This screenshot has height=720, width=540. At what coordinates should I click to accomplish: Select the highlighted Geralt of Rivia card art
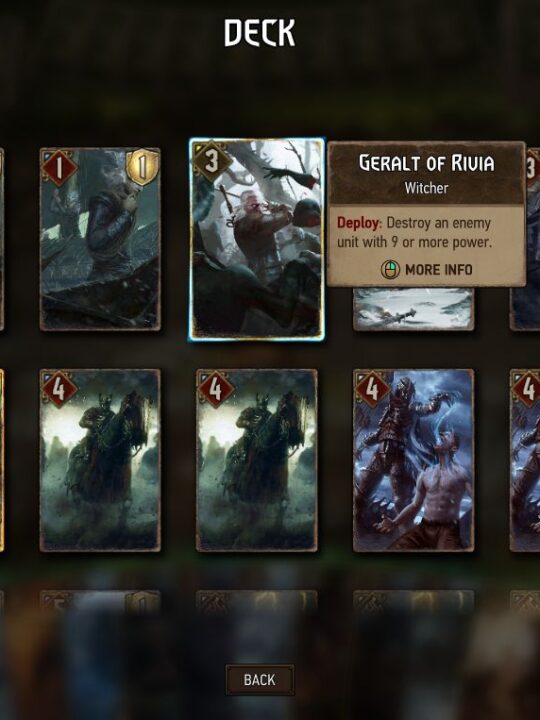click(257, 239)
